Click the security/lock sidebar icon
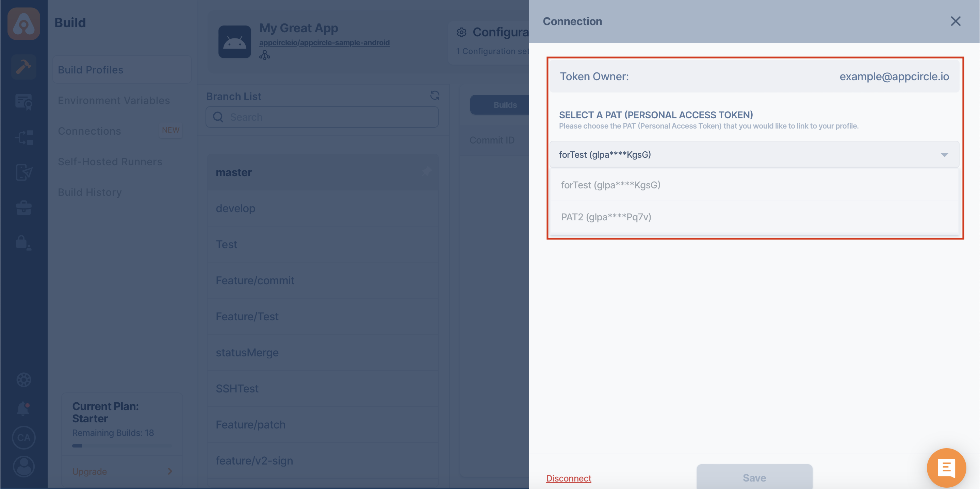 (24, 243)
